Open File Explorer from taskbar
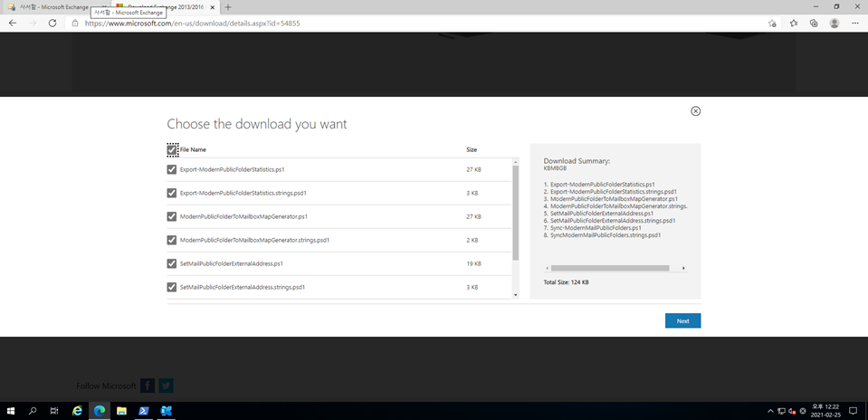 tap(122, 411)
